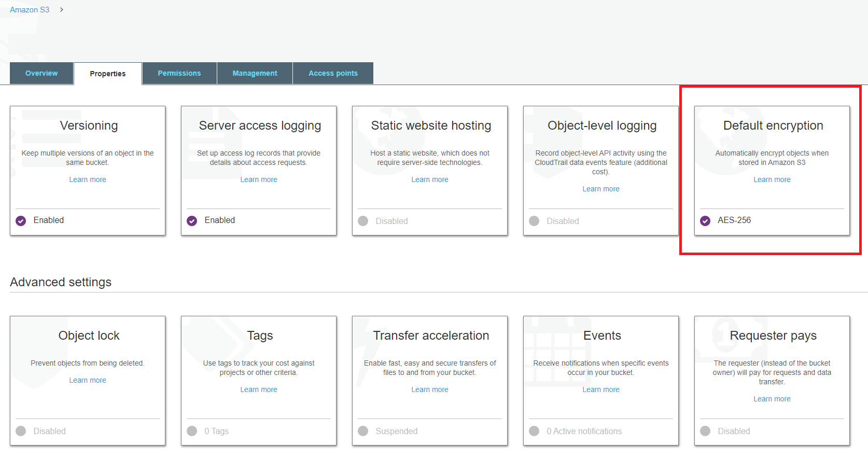Click 'Use tags to track your cost' description
Screen dimensions: 868x460
(x=259, y=368)
